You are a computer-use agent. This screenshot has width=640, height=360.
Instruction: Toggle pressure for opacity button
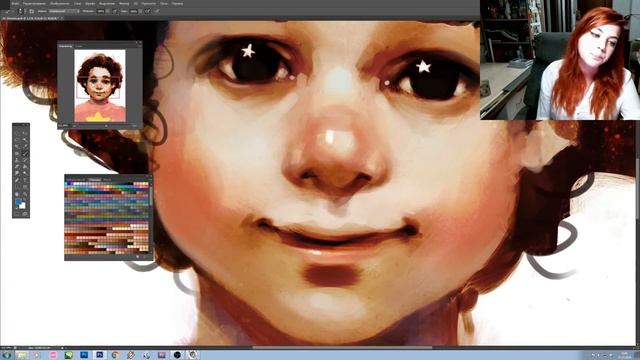[115, 11]
